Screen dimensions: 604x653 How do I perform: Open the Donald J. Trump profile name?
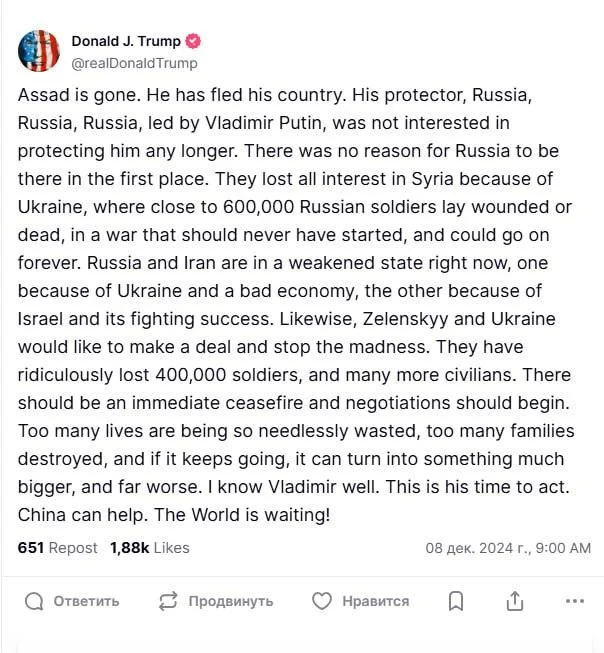126,41
